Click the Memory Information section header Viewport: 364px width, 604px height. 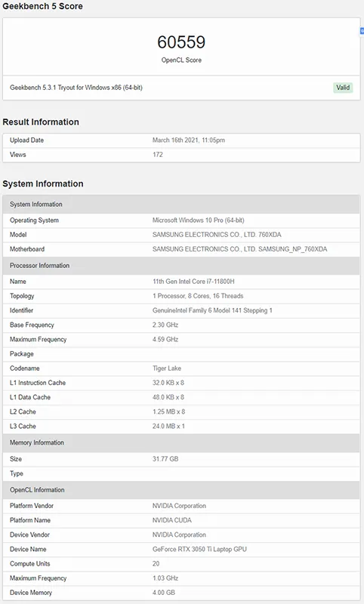[x=181, y=442]
